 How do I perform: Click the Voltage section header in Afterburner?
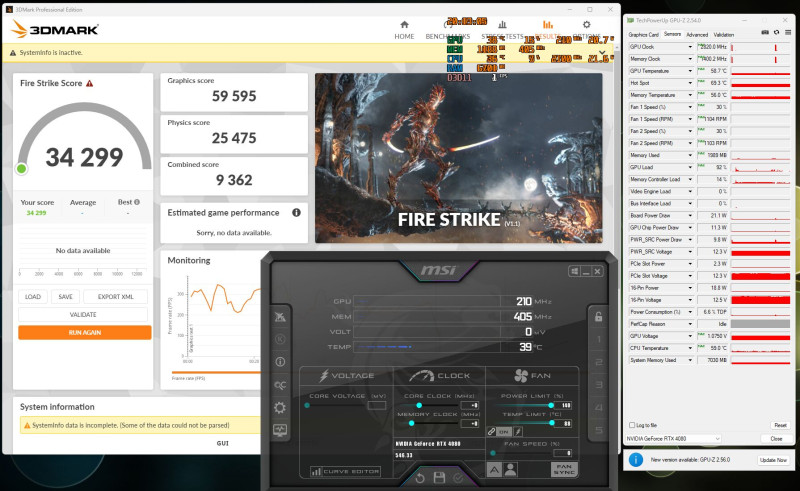tap(347, 376)
